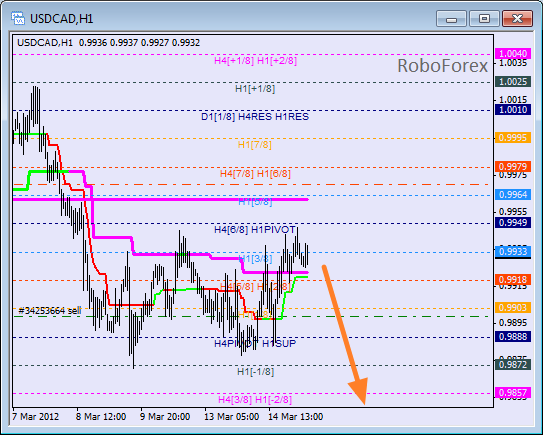Select the 0.9995 orange price tag

513,138
